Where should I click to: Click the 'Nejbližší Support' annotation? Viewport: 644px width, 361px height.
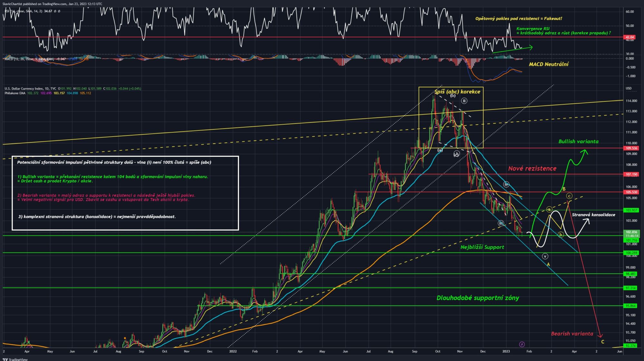pyautogui.click(x=482, y=247)
